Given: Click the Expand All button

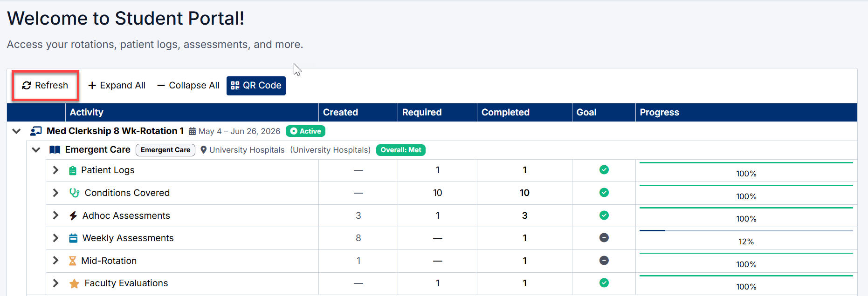Looking at the screenshot, I should click(117, 86).
